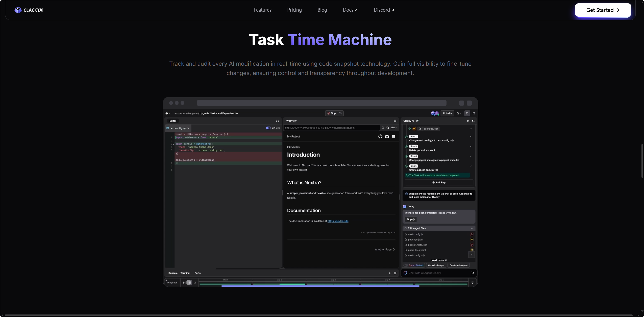Toggle the Diff view switch

tap(268, 128)
